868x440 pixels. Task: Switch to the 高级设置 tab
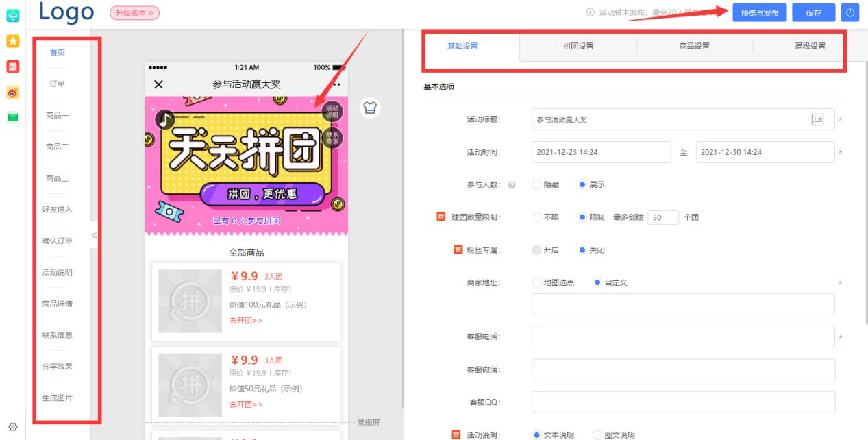point(810,47)
